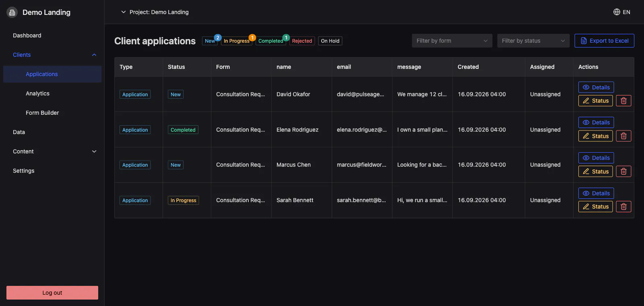
Task: Click the Demo Landing logo icon
Action: click(x=12, y=12)
